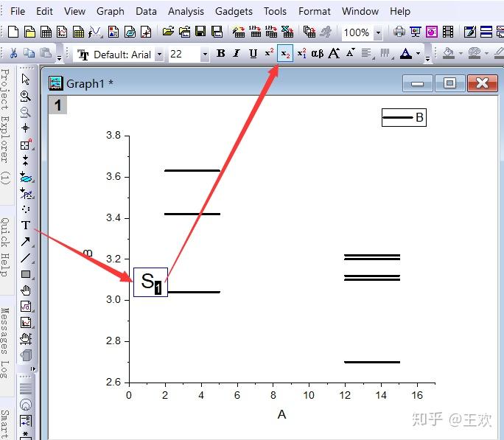Select the X axis title A
Image resolution: width=504 pixels, height=440 pixels.
pyautogui.click(x=282, y=415)
